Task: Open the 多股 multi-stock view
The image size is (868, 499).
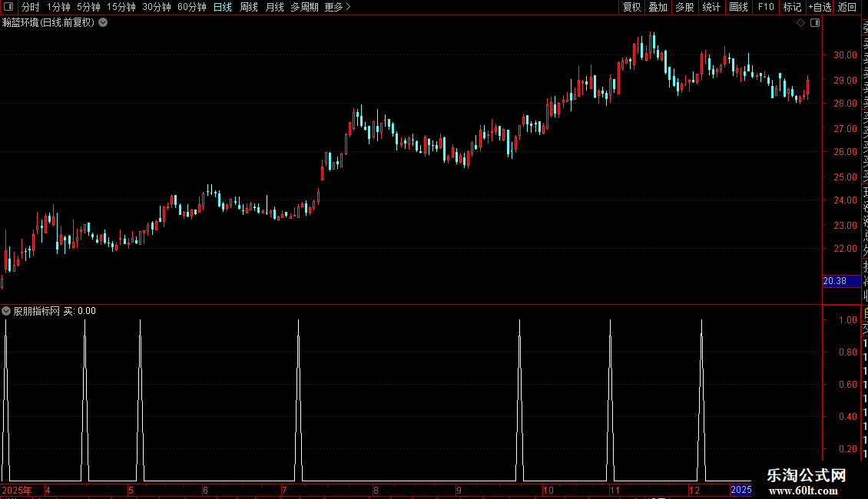Action: point(684,7)
